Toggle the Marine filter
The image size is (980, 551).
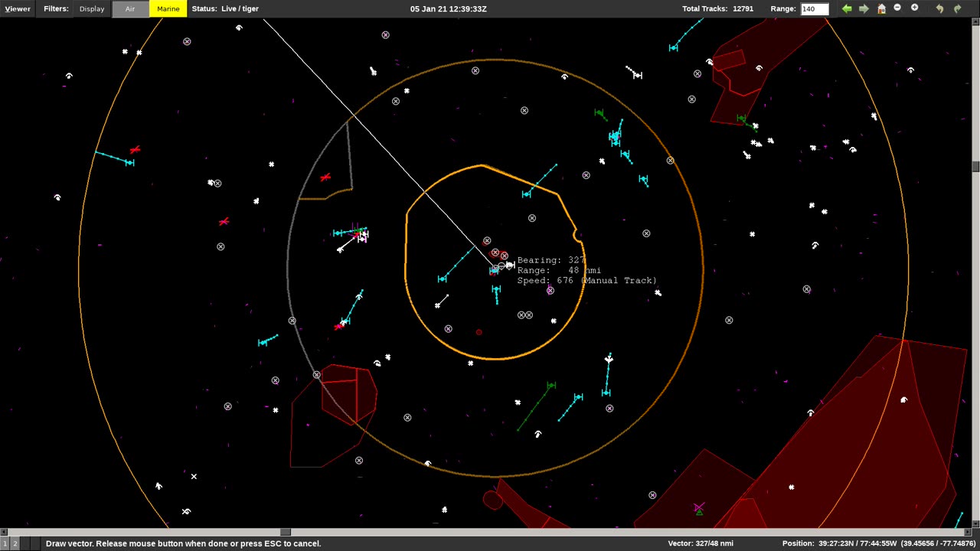coord(168,8)
